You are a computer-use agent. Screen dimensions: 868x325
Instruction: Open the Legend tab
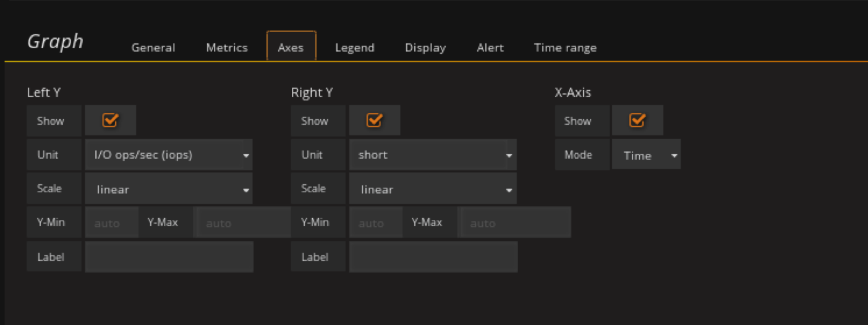pos(354,48)
